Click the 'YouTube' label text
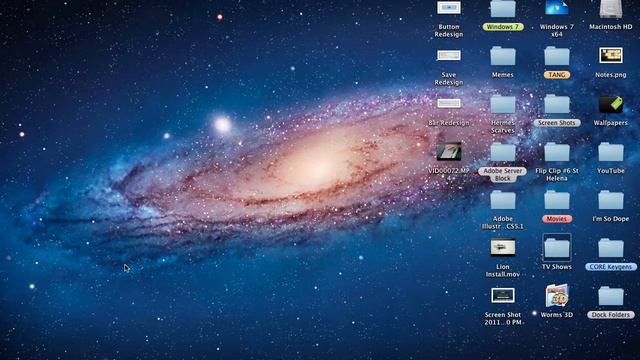 tap(611, 171)
